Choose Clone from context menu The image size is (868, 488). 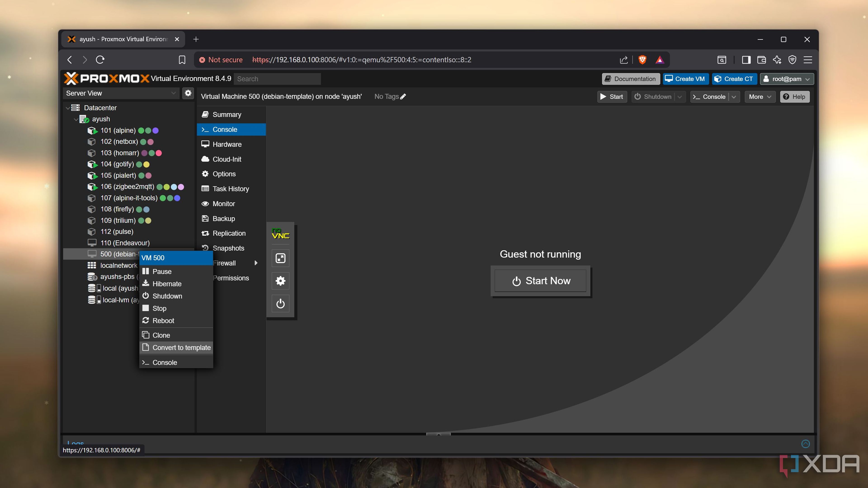[x=161, y=335]
